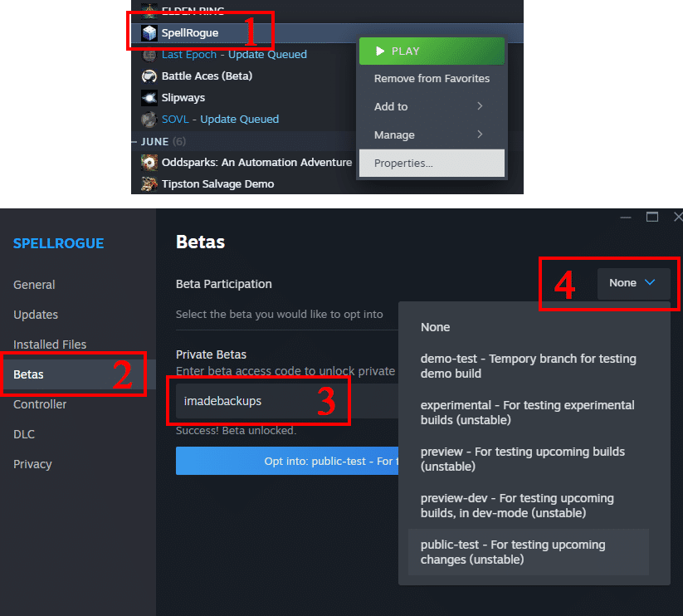This screenshot has height=616, width=683.
Task: Close the properties window
Action: click(678, 217)
